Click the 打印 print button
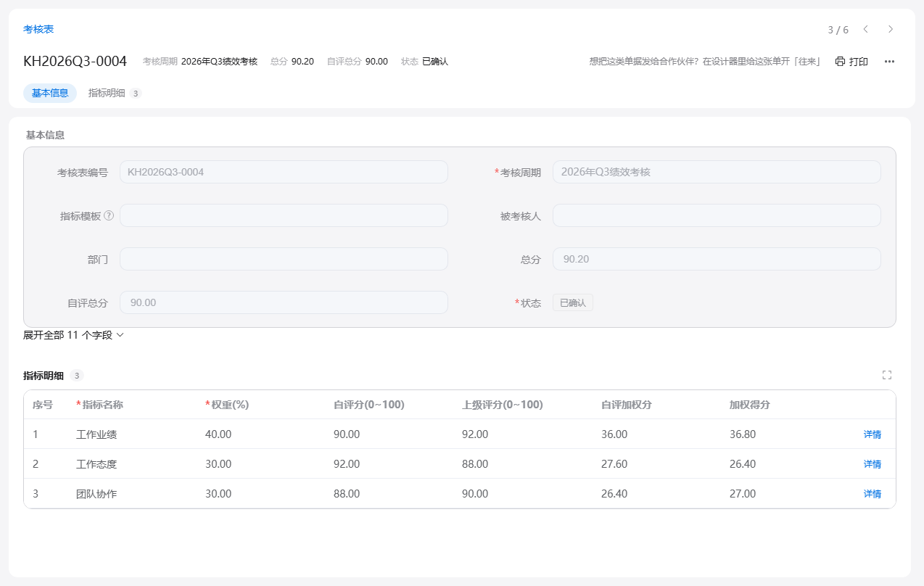Image resolution: width=924 pixels, height=586 pixels. click(x=851, y=62)
